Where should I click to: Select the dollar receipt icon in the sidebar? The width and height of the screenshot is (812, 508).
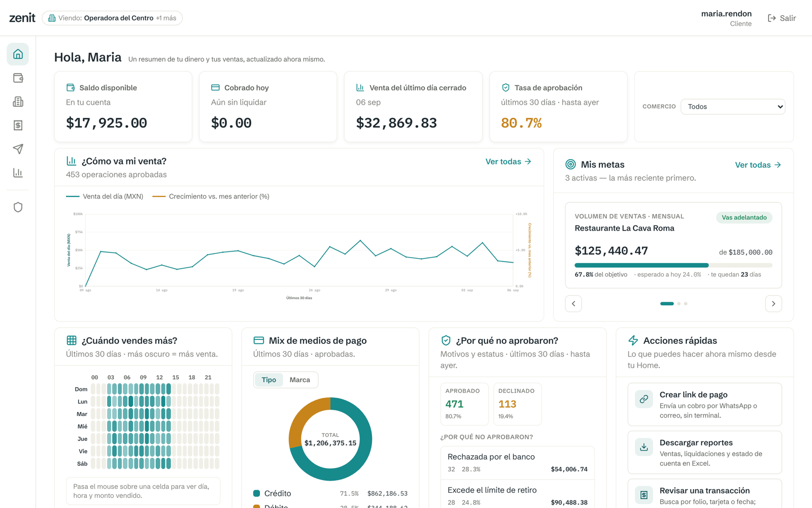pos(18,125)
